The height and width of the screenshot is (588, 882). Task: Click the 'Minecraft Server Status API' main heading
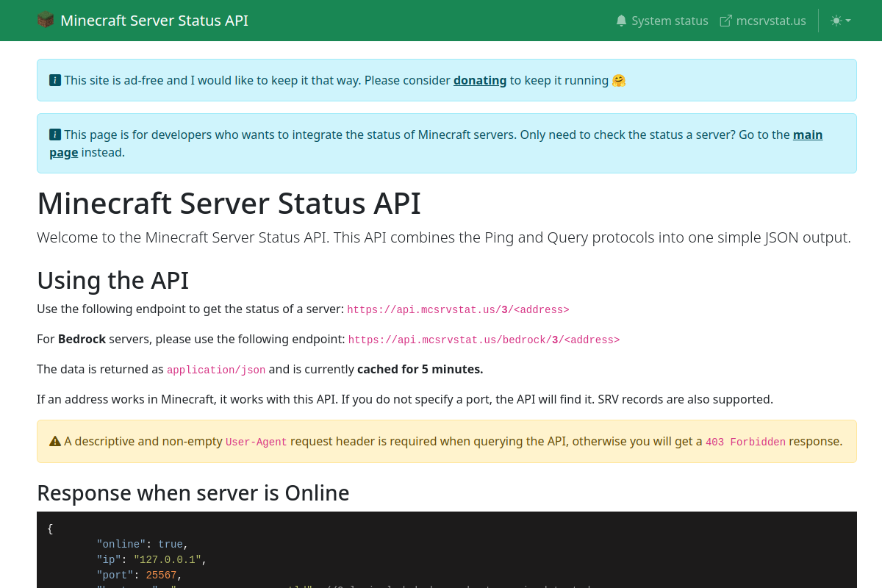point(229,203)
